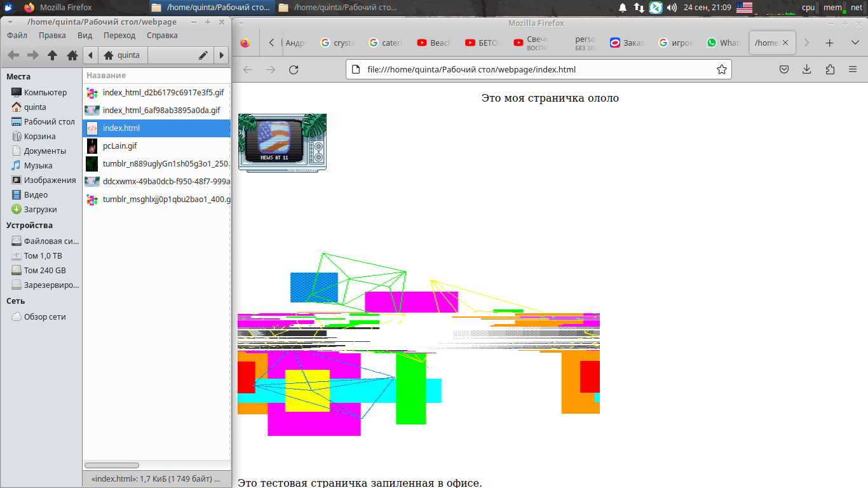The image size is (868, 488).
Task: Open Firefox extensions puzzle icon
Action: (x=830, y=70)
